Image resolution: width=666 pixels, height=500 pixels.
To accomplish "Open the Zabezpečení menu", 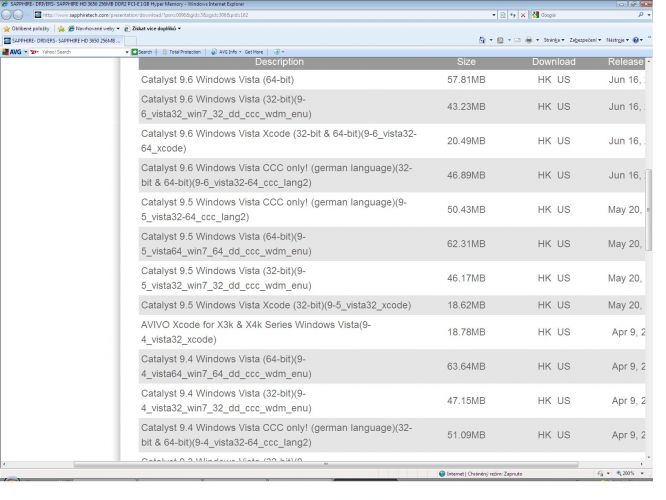I will click(585, 40).
